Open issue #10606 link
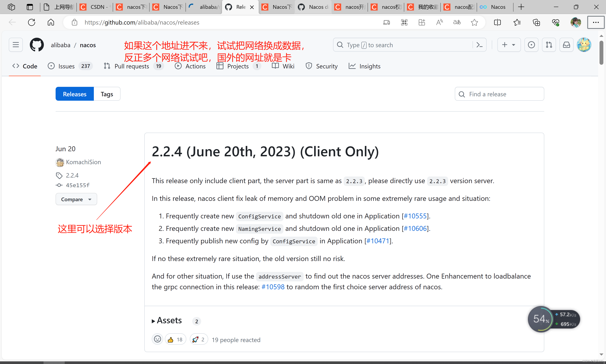 [415, 228]
